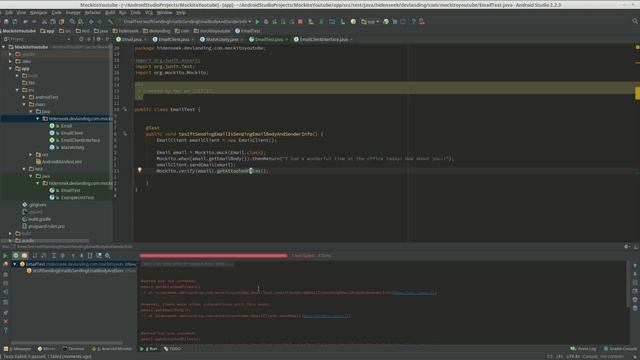Screen dimensions: 640x360
Task: Open the Build menu
Action: tap(110, 13)
